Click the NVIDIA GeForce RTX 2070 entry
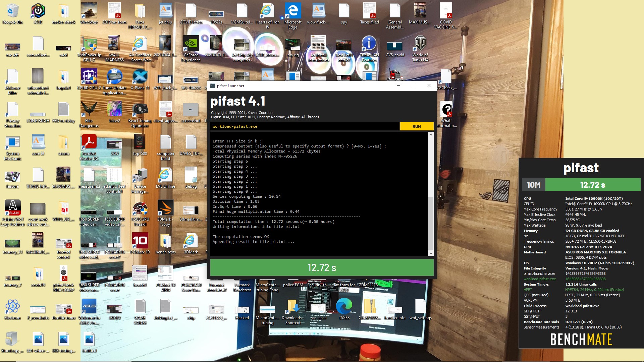644x362 pixels. (x=588, y=247)
